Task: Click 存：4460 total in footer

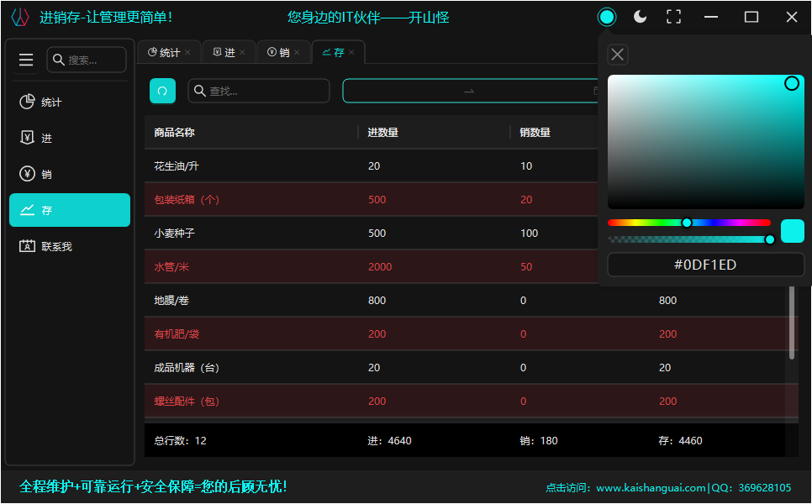Action: (x=681, y=441)
